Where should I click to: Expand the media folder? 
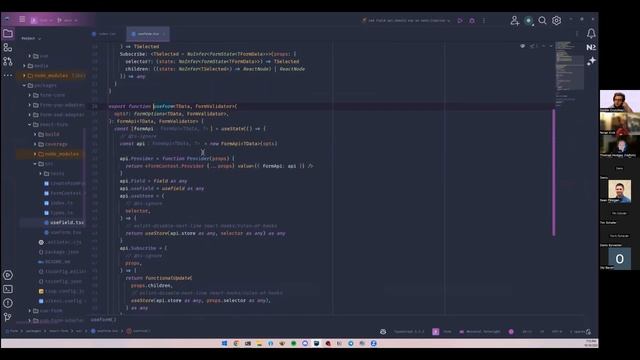(24, 66)
